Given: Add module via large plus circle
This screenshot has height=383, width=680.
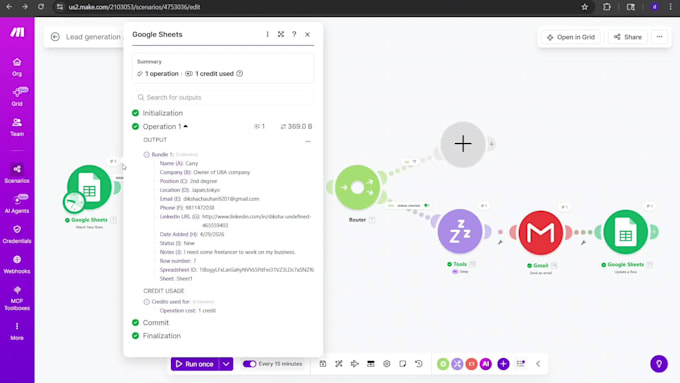Looking at the screenshot, I should 463,144.
